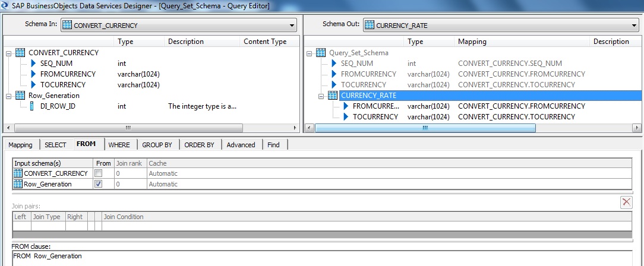Image resolution: width=644 pixels, height=266 pixels.
Task: Select the CONVERT_CURRENCY table icon in input tree
Action: [x=20, y=52]
